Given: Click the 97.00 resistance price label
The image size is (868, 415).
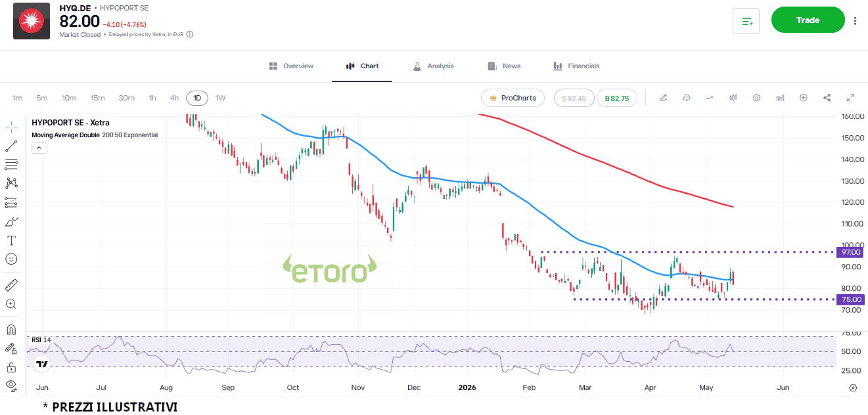Looking at the screenshot, I should pyautogui.click(x=851, y=252).
